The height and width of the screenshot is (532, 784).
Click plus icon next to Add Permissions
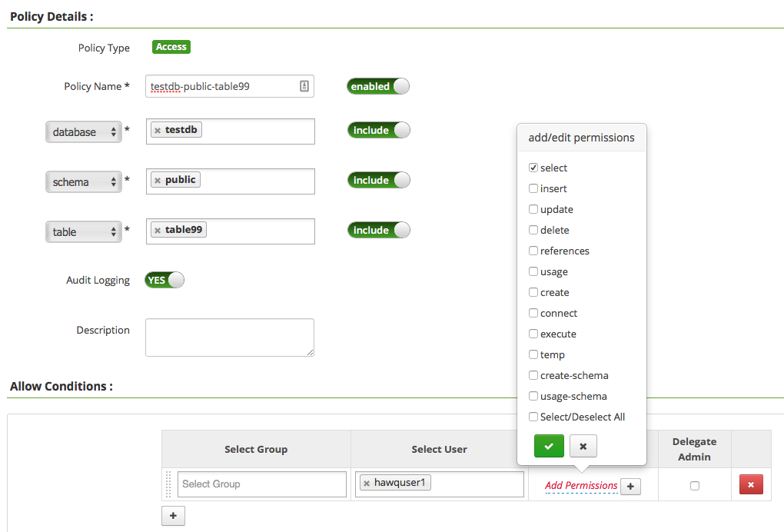pyautogui.click(x=630, y=486)
